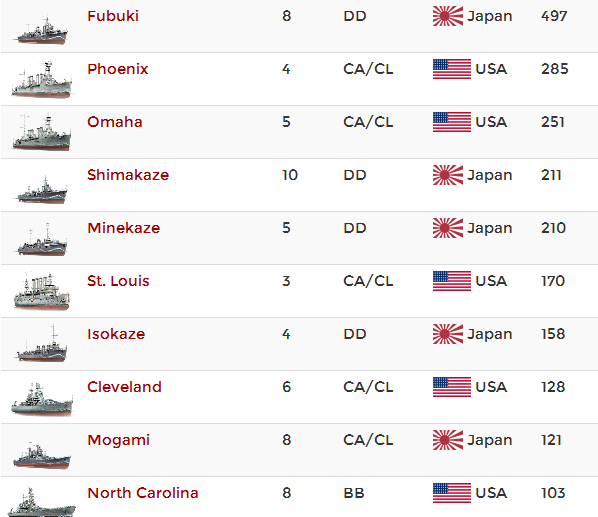The image size is (598, 517).
Task: Open the North Carolina ship link
Action: pos(143,493)
